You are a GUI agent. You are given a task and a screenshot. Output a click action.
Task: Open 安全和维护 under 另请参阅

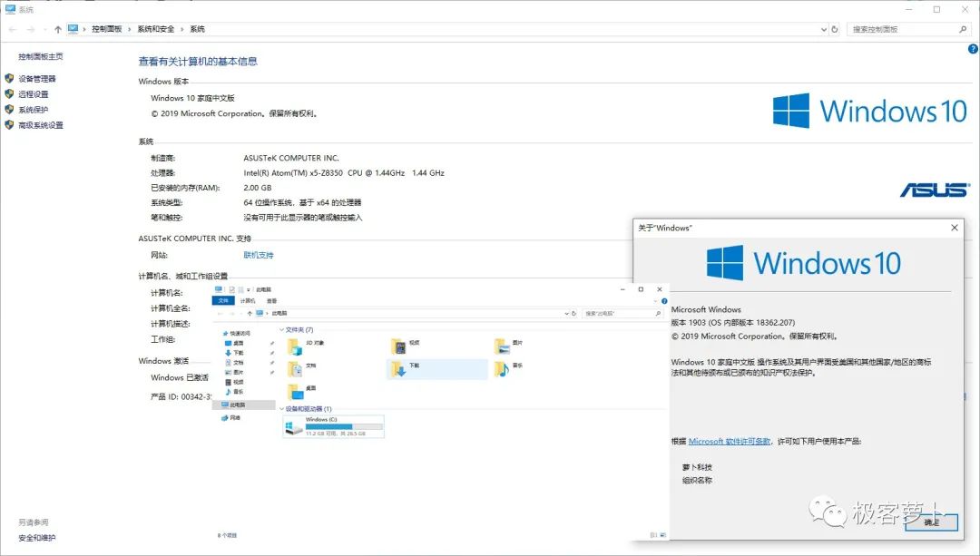click(37, 538)
